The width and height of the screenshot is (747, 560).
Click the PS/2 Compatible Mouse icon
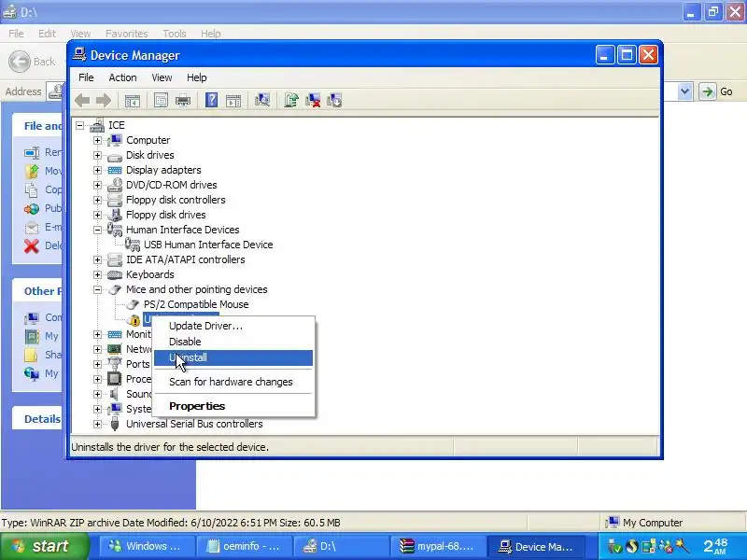133,305
